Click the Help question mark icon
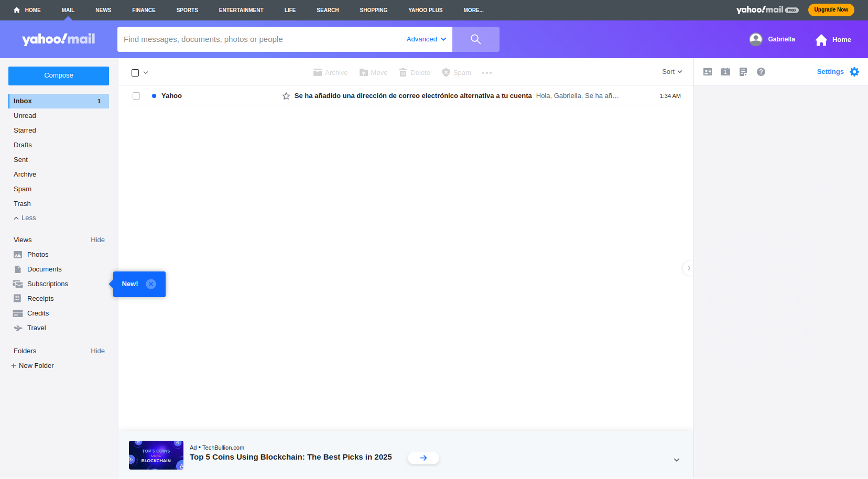The height and width of the screenshot is (479, 868). tap(761, 72)
